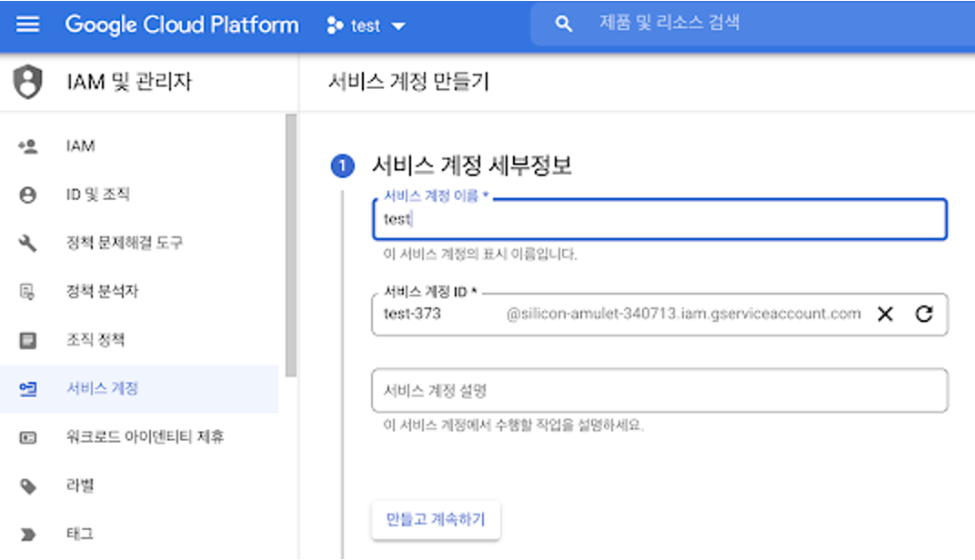This screenshot has width=975, height=560.
Task: Click the 서비스 계정 key-card icon
Action: [28, 389]
